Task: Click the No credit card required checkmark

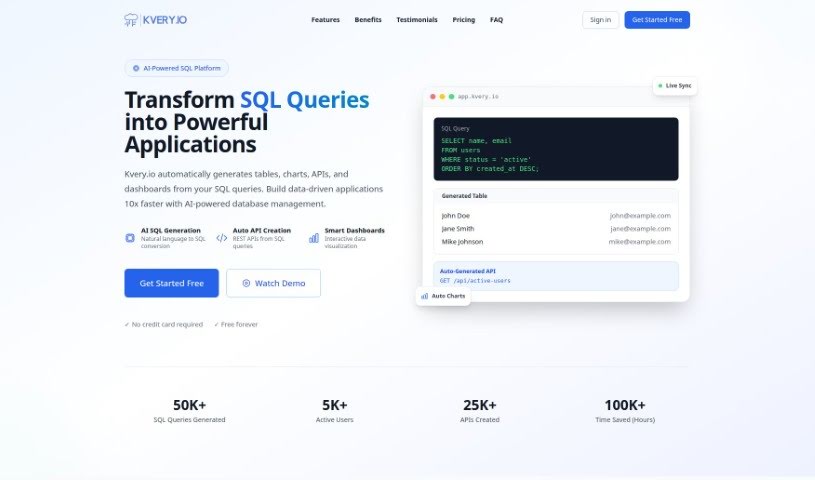Action: coord(126,324)
